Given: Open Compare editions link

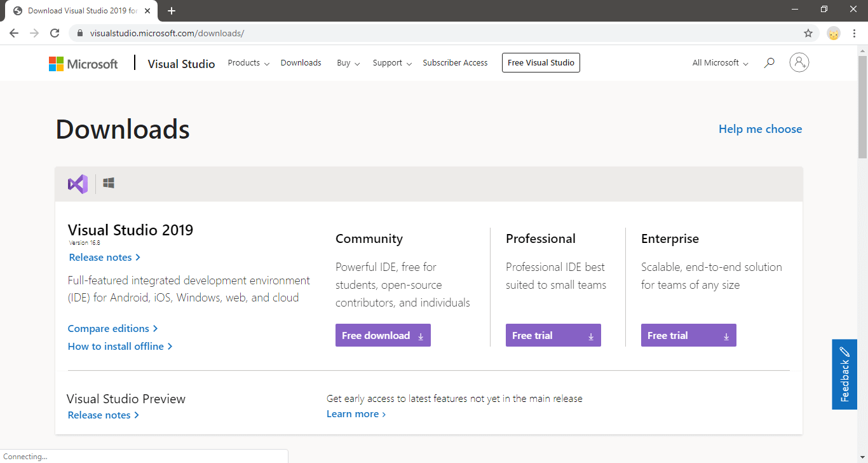Looking at the screenshot, I should coord(113,329).
